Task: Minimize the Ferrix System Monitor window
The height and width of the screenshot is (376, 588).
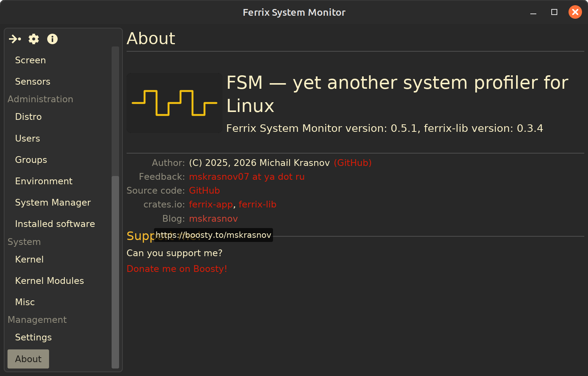Action: (533, 13)
